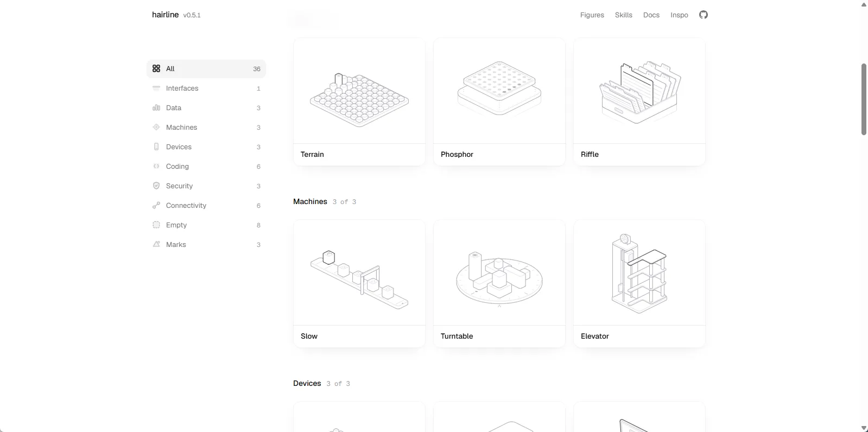The image size is (868, 432).
Task: Click the Devices section heading
Action: pyautogui.click(x=307, y=383)
